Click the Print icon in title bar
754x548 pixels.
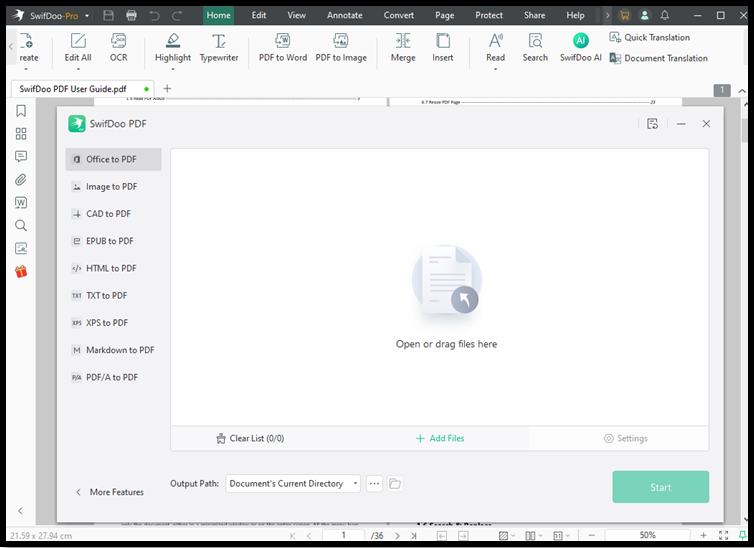[131, 15]
